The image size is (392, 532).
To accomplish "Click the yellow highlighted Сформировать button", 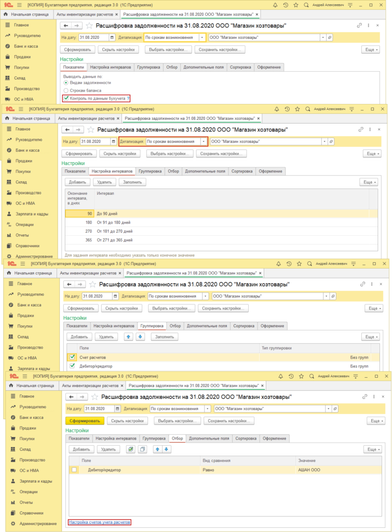I will [85, 420].
